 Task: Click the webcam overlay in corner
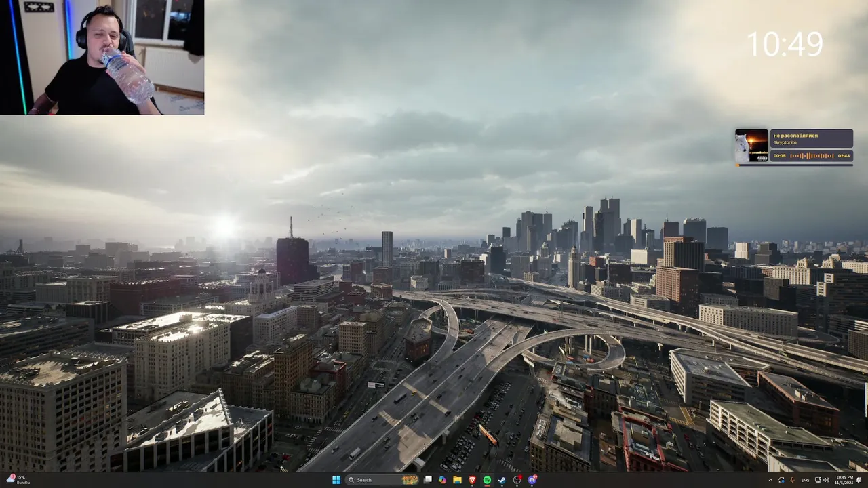click(x=102, y=57)
